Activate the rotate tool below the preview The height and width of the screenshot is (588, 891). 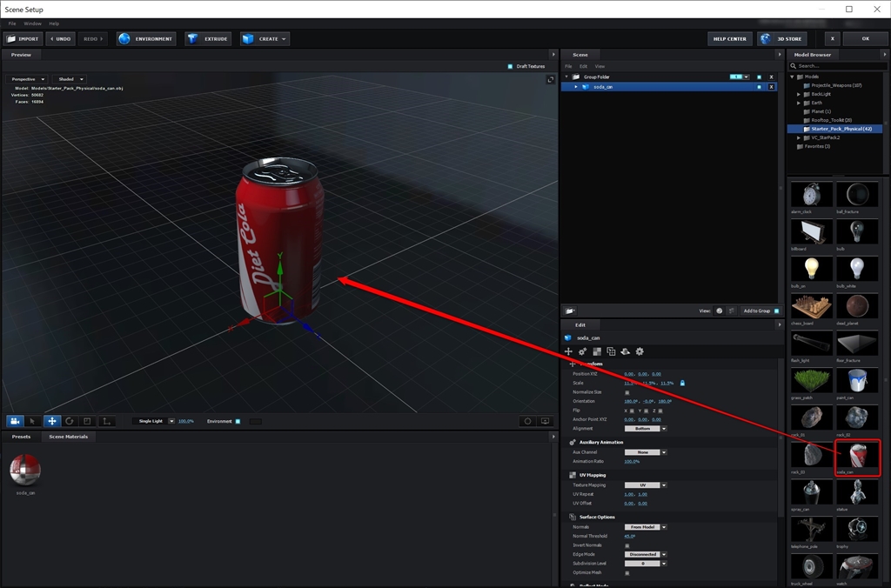tap(70, 421)
